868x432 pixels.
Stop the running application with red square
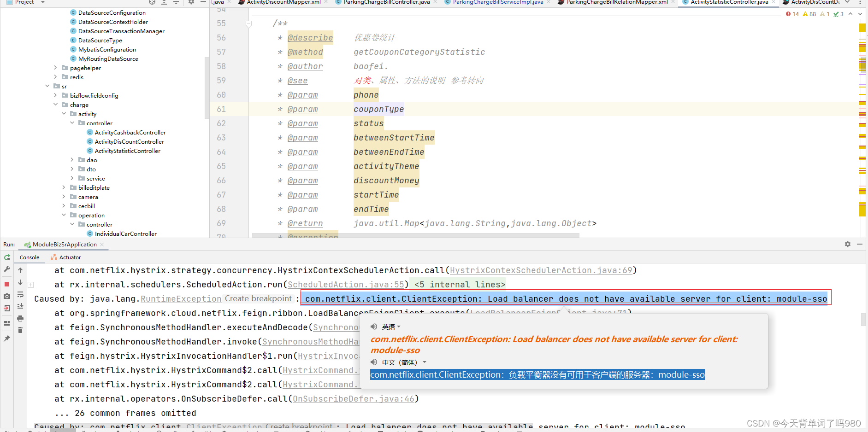tap(7, 284)
